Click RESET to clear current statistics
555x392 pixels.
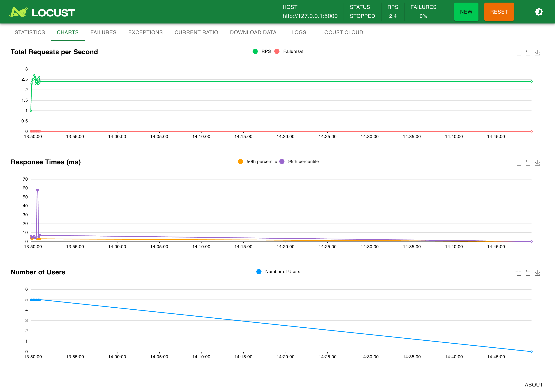[499, 12]
